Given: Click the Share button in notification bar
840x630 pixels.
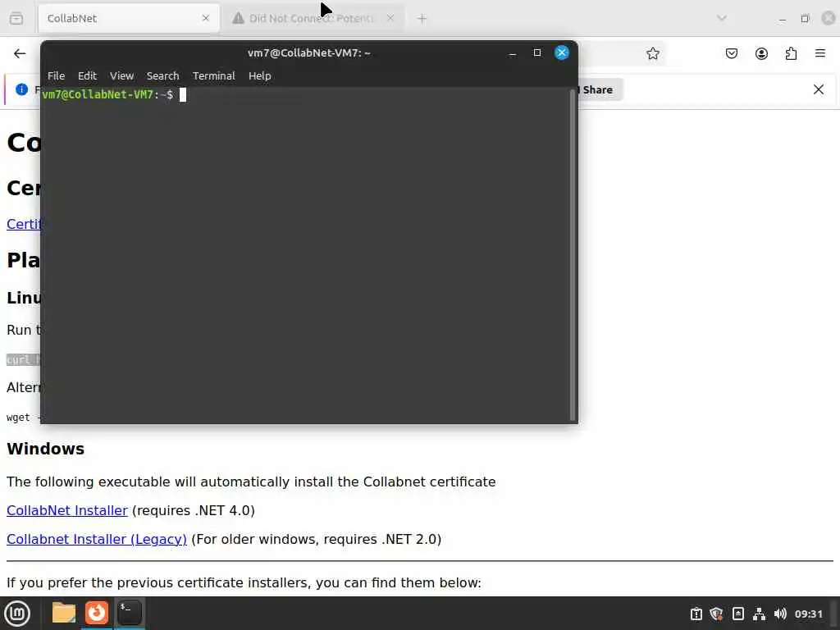Looking at the screenshot, I should click(x=599, y=89).
